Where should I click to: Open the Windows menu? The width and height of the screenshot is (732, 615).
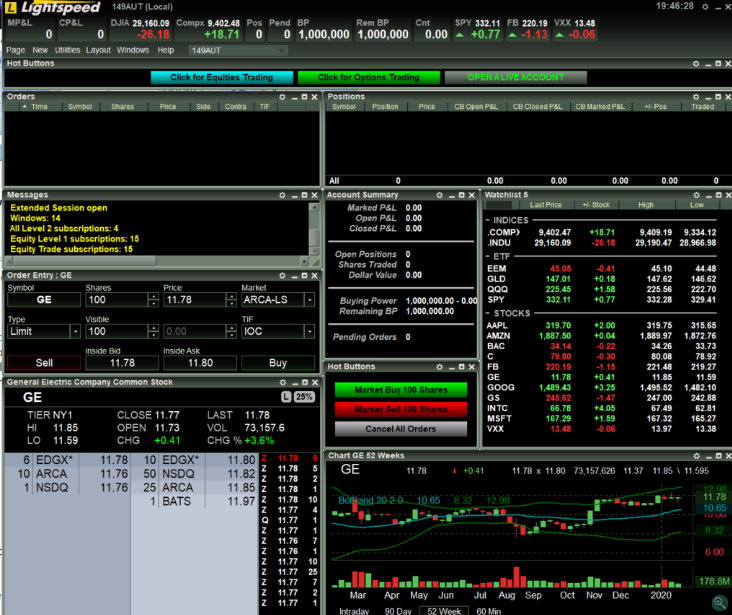133,50
